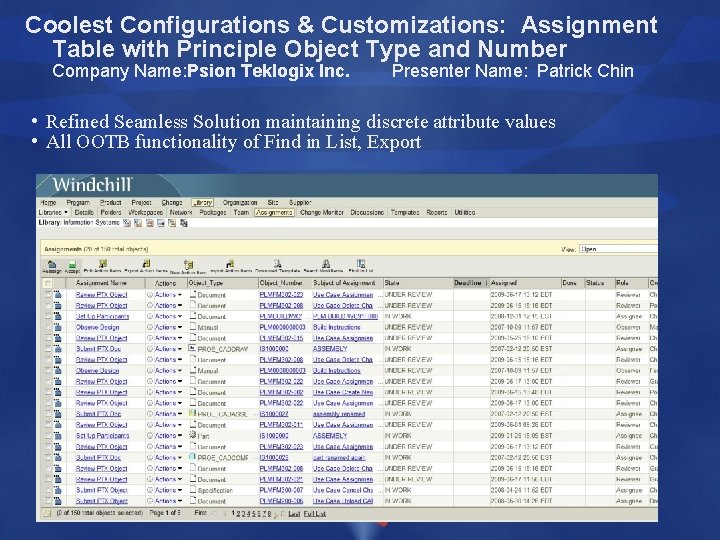This screenshot has width=720, height=540.
Task: Open the Actions menu in the assembly renamed row
Action: 168,414
